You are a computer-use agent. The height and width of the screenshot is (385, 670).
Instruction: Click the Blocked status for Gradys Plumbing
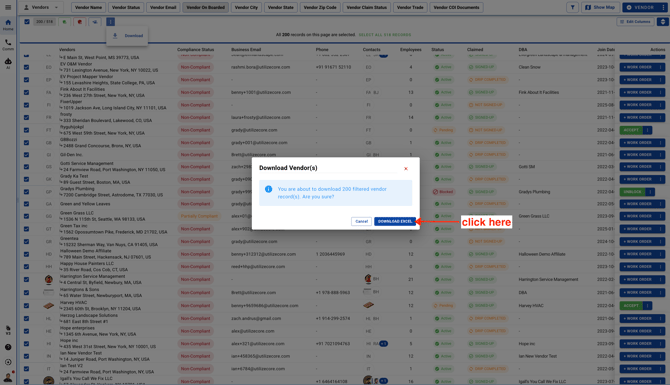[x=444, y=192]
